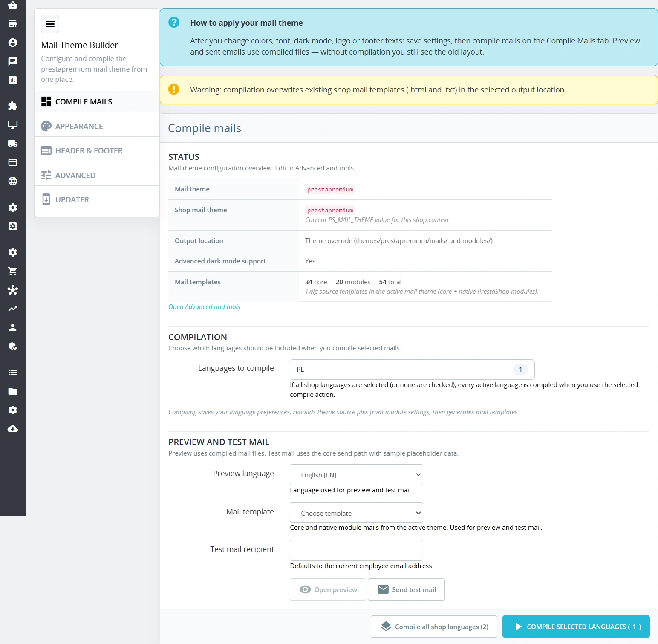Click the '20 modules' template count
The image size is (658, 644).
coord(353,282)
